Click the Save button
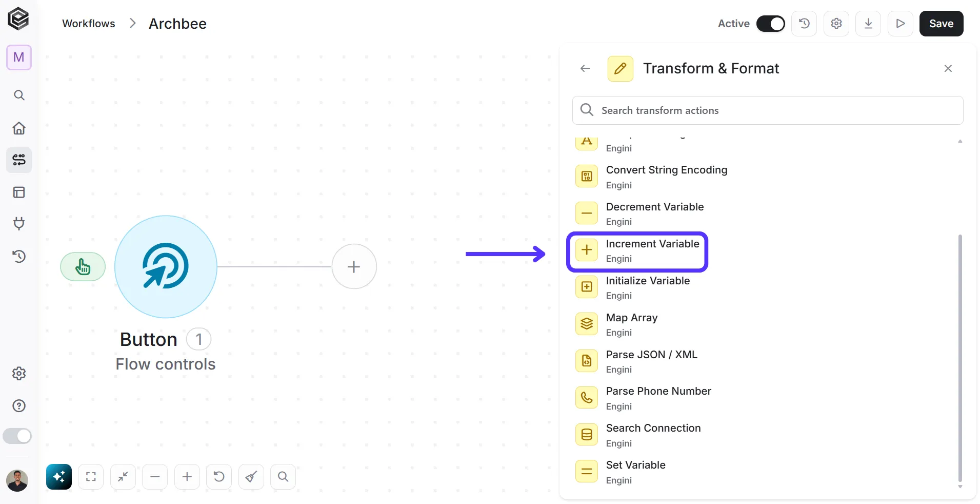This screenshot has width=980, height=504. [x=942, y=24]
